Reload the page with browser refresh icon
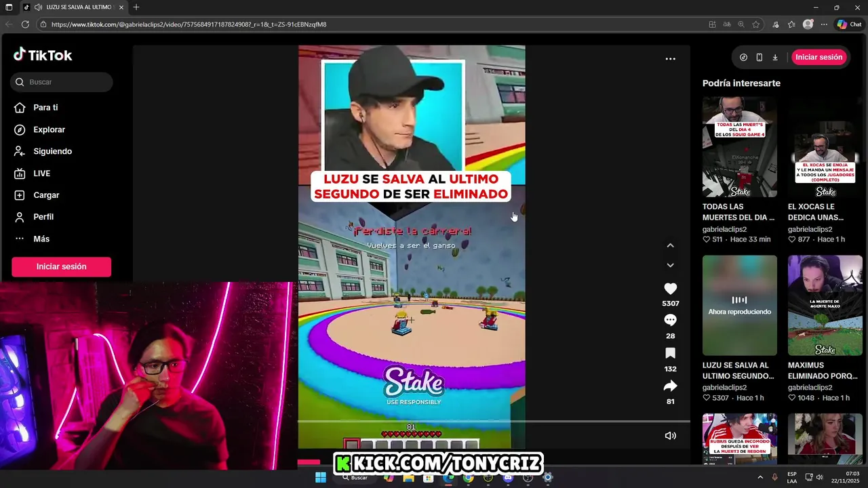 (x=25, y=24)
